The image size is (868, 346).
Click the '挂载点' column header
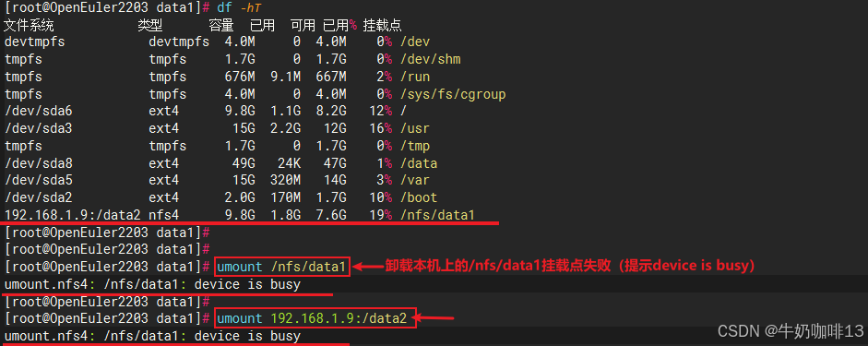tap(383, 25)
